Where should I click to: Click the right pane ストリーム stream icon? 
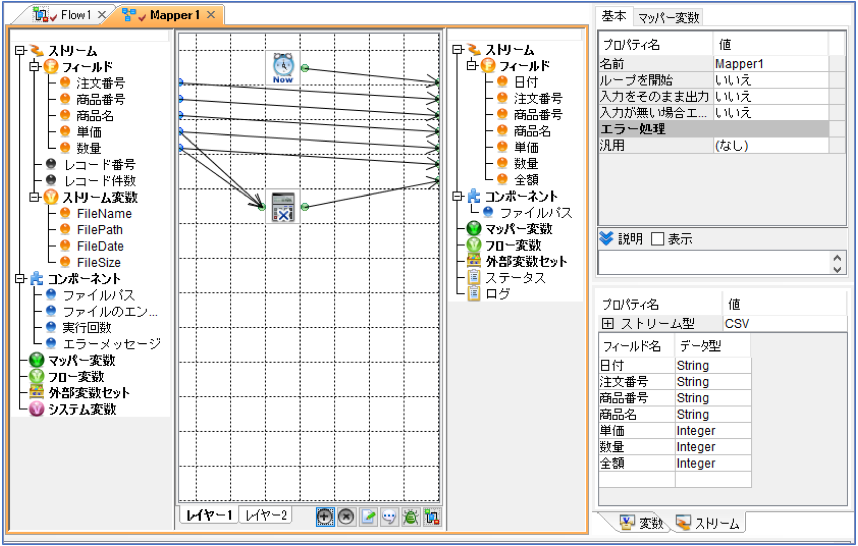(x=474, y=50)
